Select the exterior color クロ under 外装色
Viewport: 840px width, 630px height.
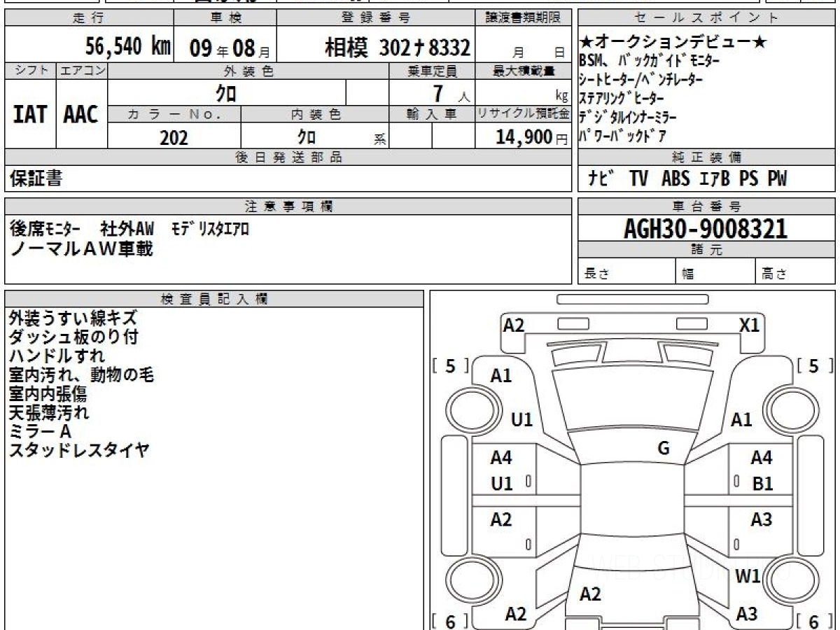pyautogui.click(x=226, y=92)
